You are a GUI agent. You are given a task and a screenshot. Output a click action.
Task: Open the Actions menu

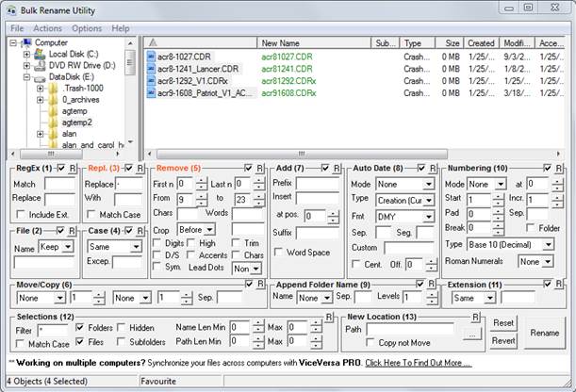(x=47, y=28)
